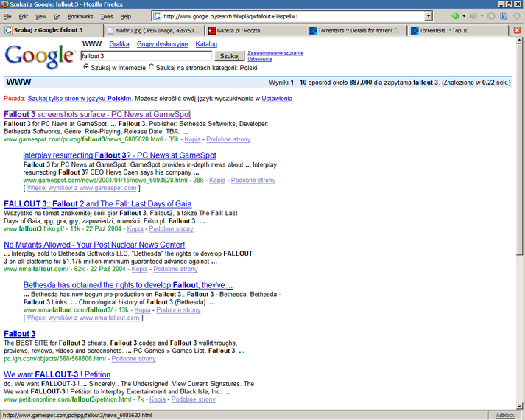Screen dimensions: 525x420
Task: Open the Edit menu
Action: 23,16
